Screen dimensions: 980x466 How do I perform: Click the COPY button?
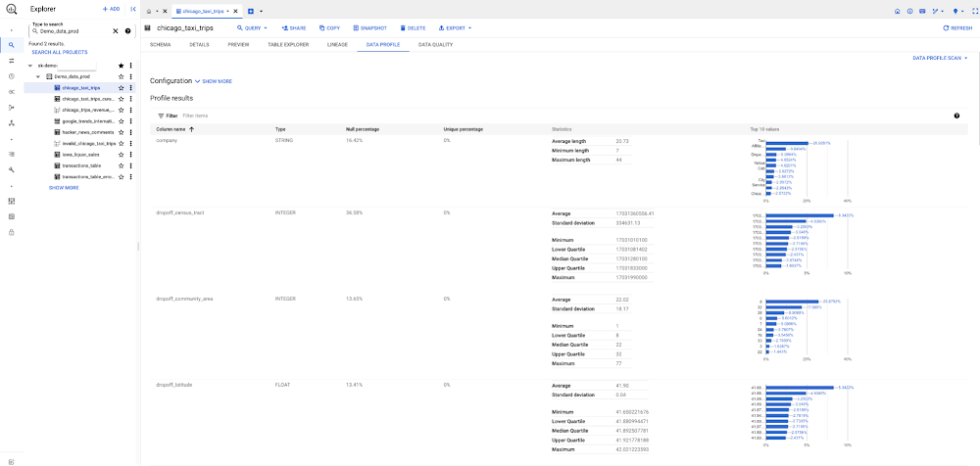[x=329, y=28]
